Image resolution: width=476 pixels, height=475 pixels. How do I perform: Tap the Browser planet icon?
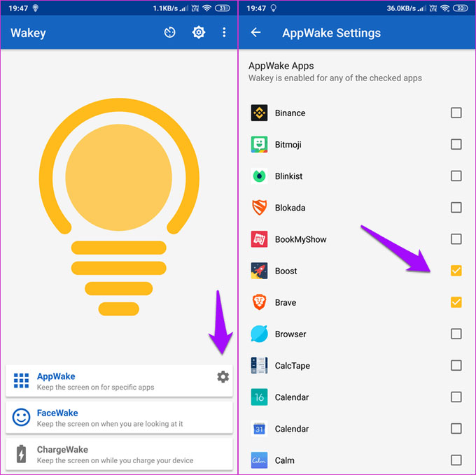coord(259,334)
